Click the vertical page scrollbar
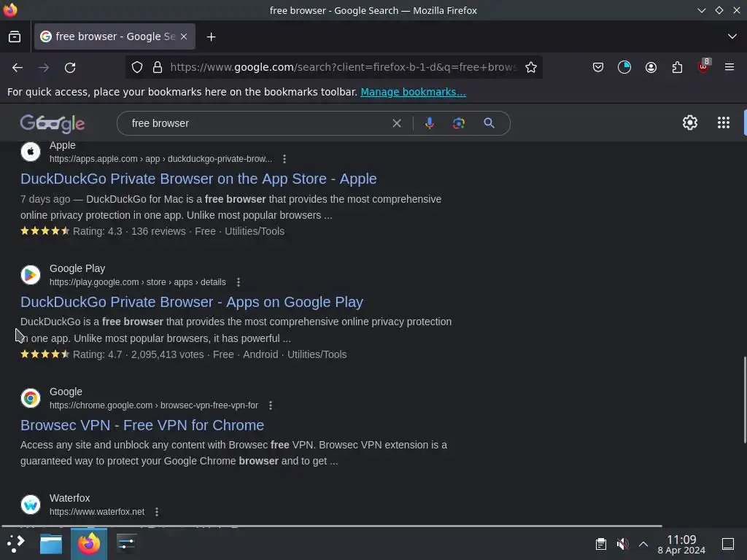The height and width of the screenshot is (560, 747). click(744, 400)
